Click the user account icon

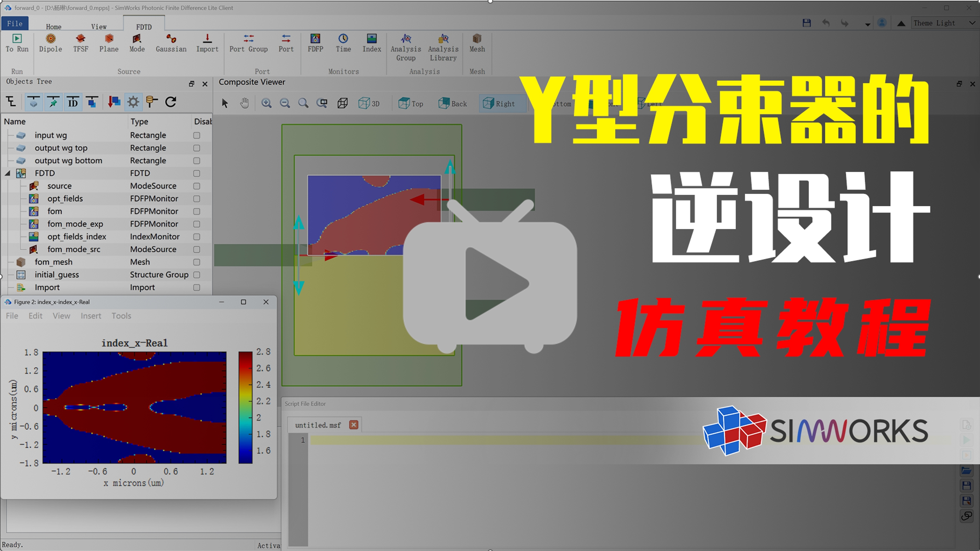[882, 23]
